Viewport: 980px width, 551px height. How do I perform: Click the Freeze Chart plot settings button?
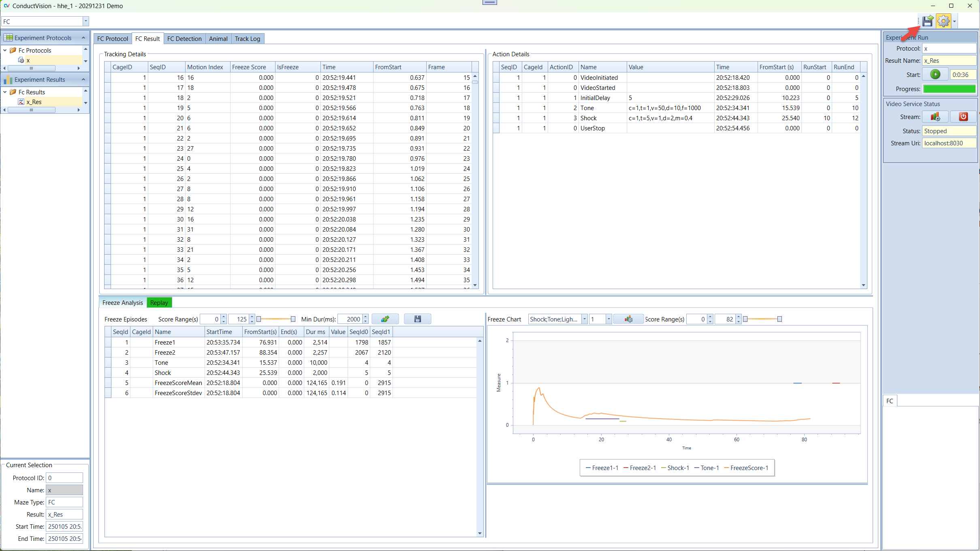pyautogui.click(x=628, y=319)
